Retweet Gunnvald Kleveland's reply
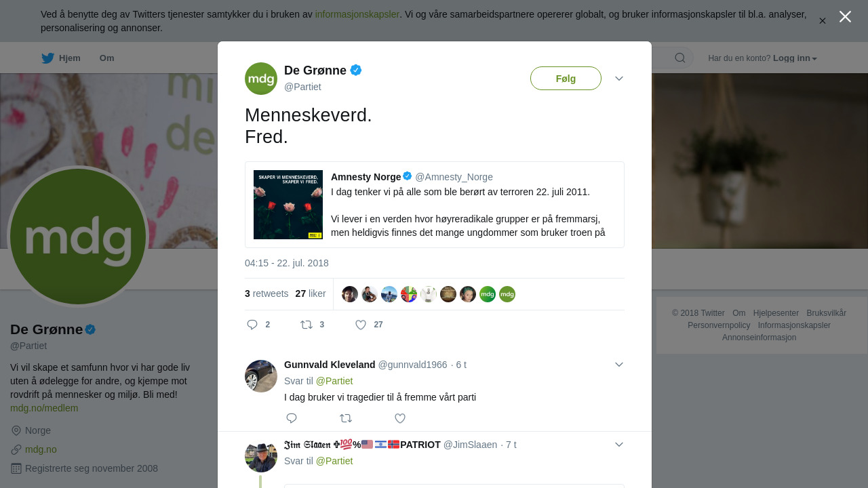Viewport: 868px width, 488px height. click(346, 418)
